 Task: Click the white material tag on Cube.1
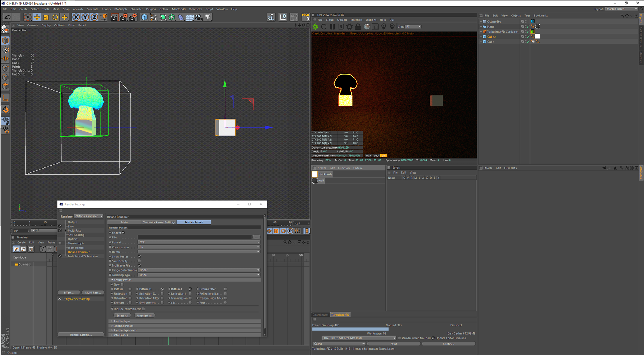coord(537,37)
